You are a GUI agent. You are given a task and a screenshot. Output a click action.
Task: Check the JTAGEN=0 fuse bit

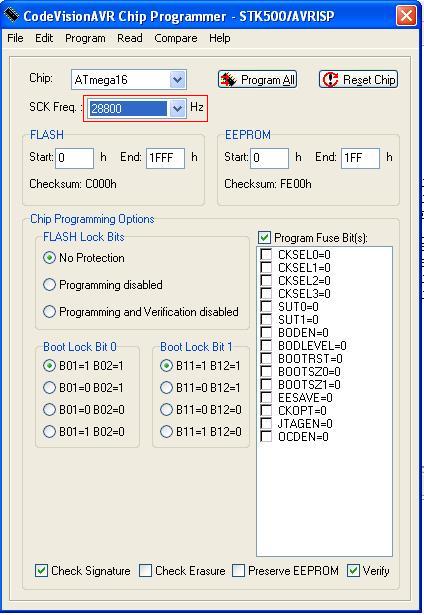(x=266, y=423)
